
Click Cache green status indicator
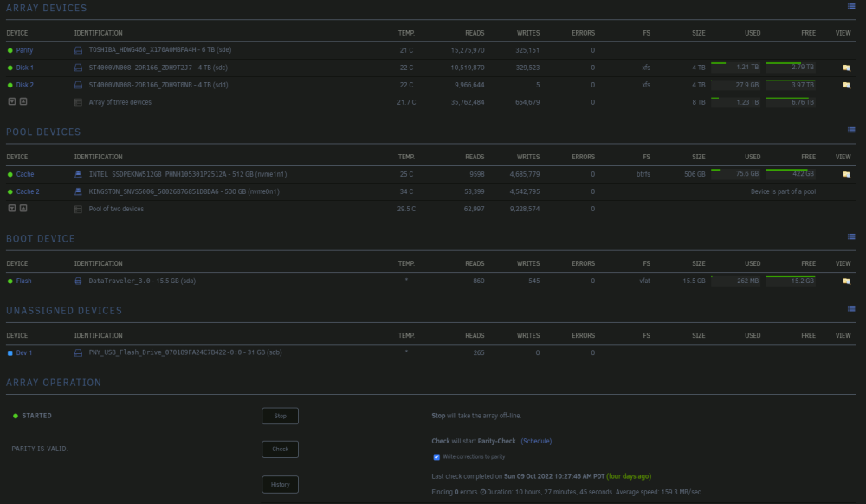point(10,174)
